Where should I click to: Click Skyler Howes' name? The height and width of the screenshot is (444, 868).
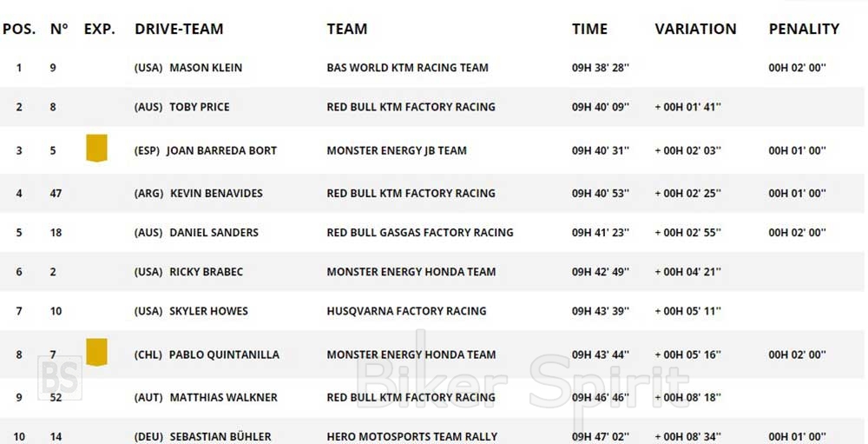[x=208, y=311]
